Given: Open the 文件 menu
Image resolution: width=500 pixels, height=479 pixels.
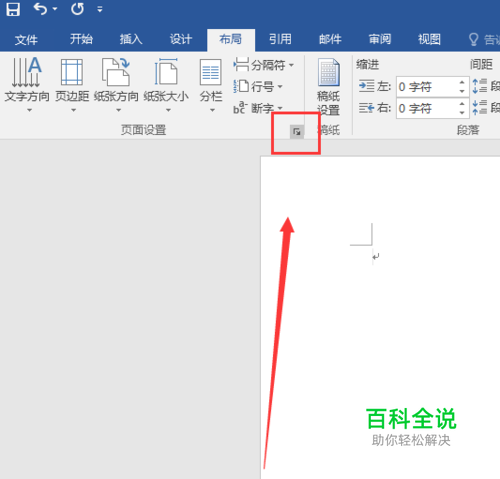Looking at the screenshot, I should pos(26,40).
